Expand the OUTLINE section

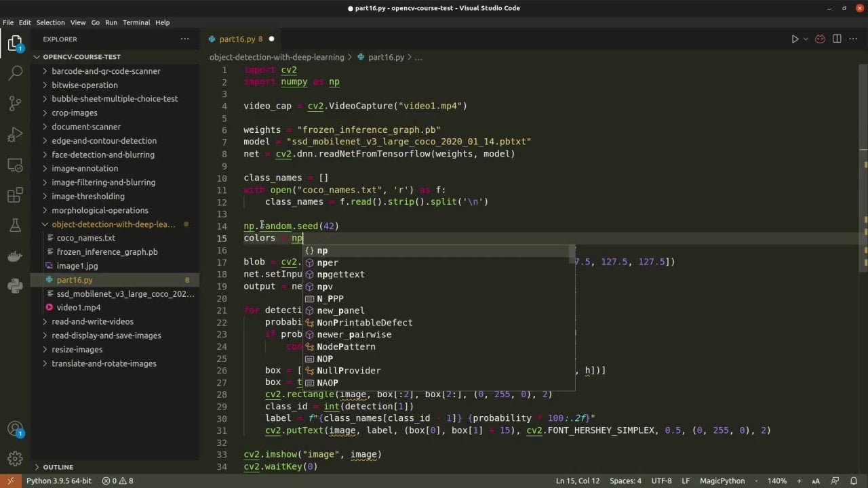click(58, 467)
